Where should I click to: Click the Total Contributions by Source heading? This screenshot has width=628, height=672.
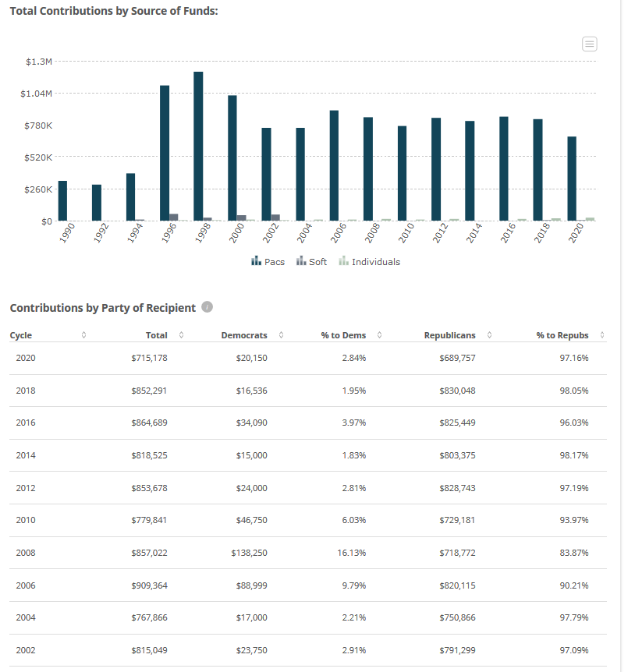[114, 11]
